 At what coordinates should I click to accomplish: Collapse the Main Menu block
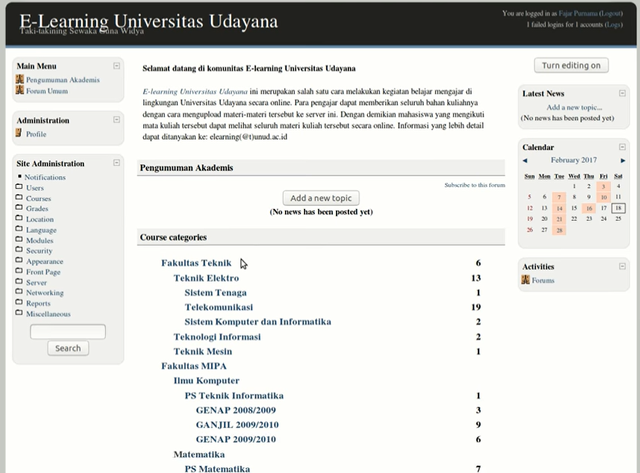point(116,66)
